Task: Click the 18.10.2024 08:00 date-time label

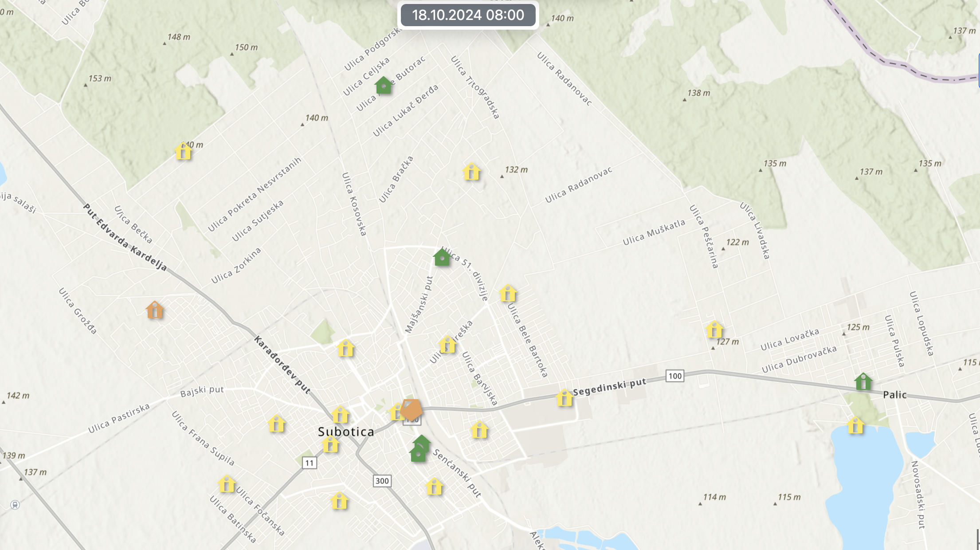Action: pos(468,15)
